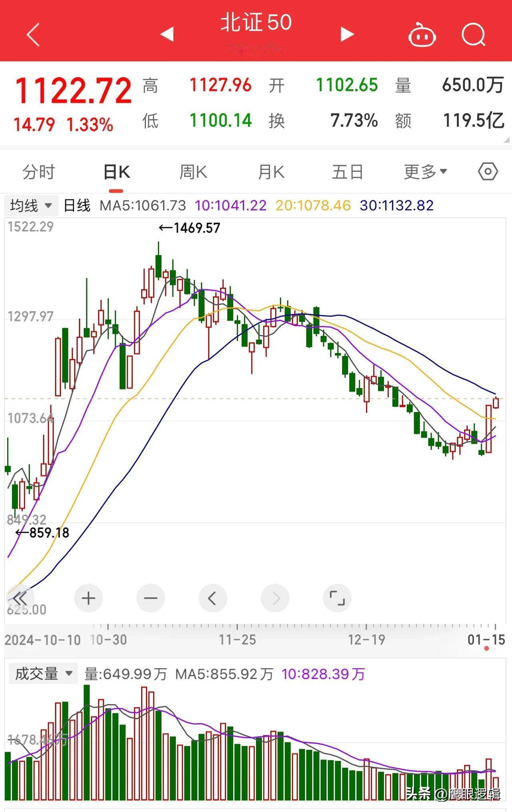Tap the 859.18 low annotation
Viewport: 512px width, 812px height.
click(x=42, y=533)
